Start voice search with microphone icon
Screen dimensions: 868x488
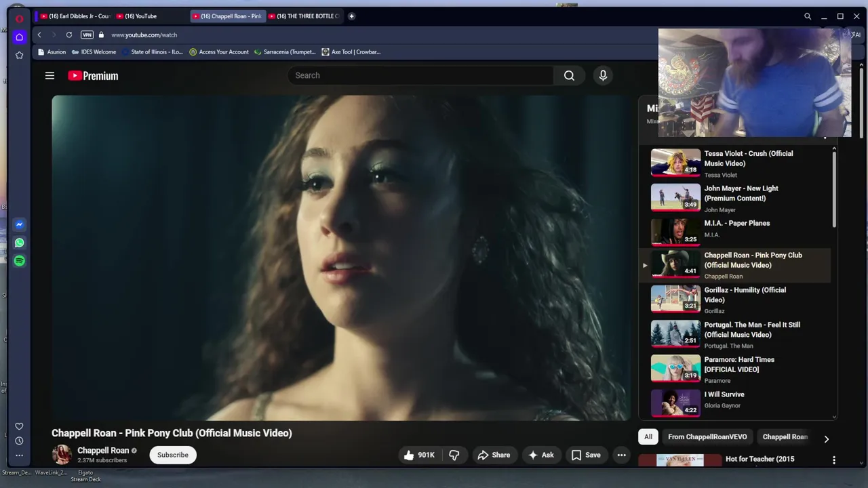603,75
